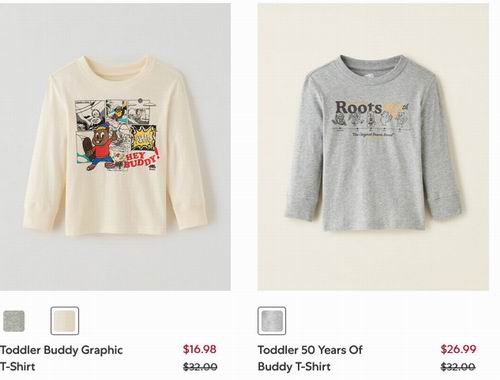The width and height of the screenshot is (500, 380).
Task: Click the yellow comic burst panel
Action: pos(144,137)
